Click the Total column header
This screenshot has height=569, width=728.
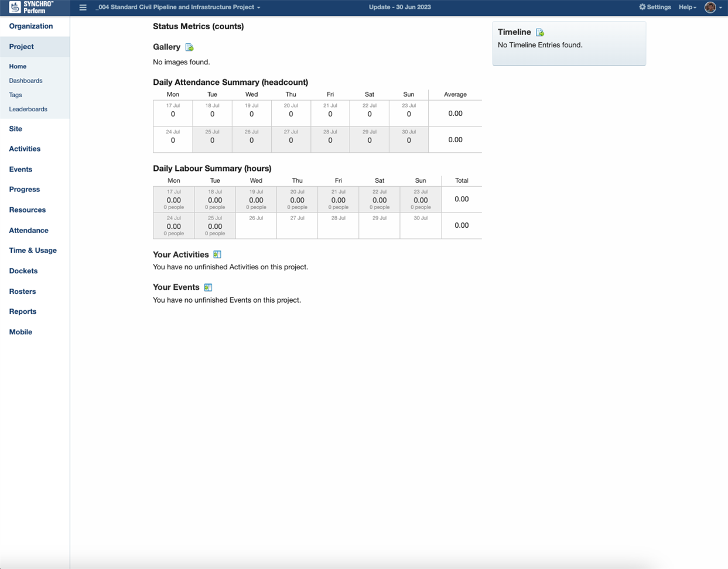462,180
